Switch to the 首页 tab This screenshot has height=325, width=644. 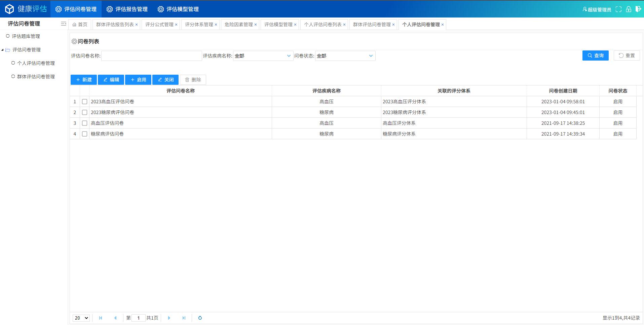click(80, 25)
